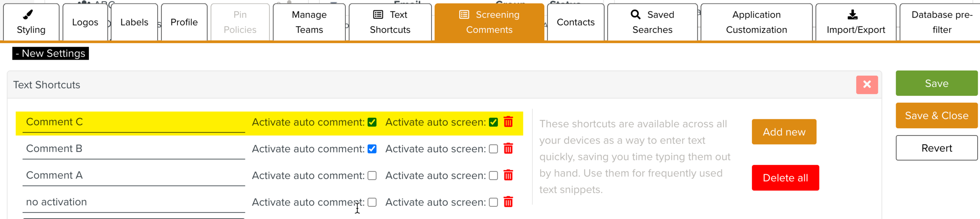Enable auto screen for 'no activation' row
The image size is (980, 219).
pos(494,202)
